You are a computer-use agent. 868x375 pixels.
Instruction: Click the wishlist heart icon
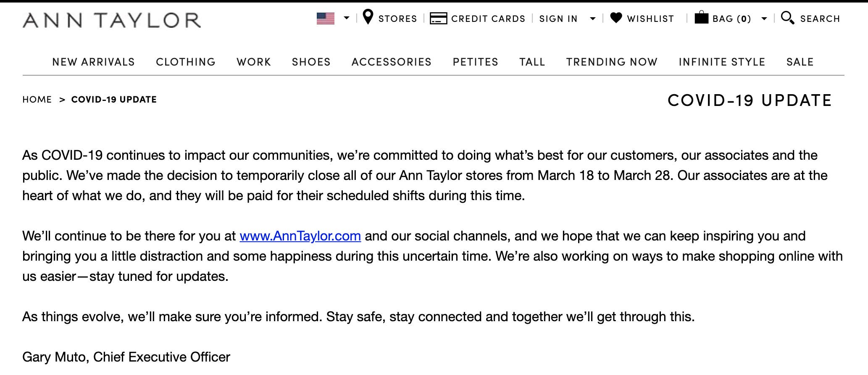tap(616, 18)
